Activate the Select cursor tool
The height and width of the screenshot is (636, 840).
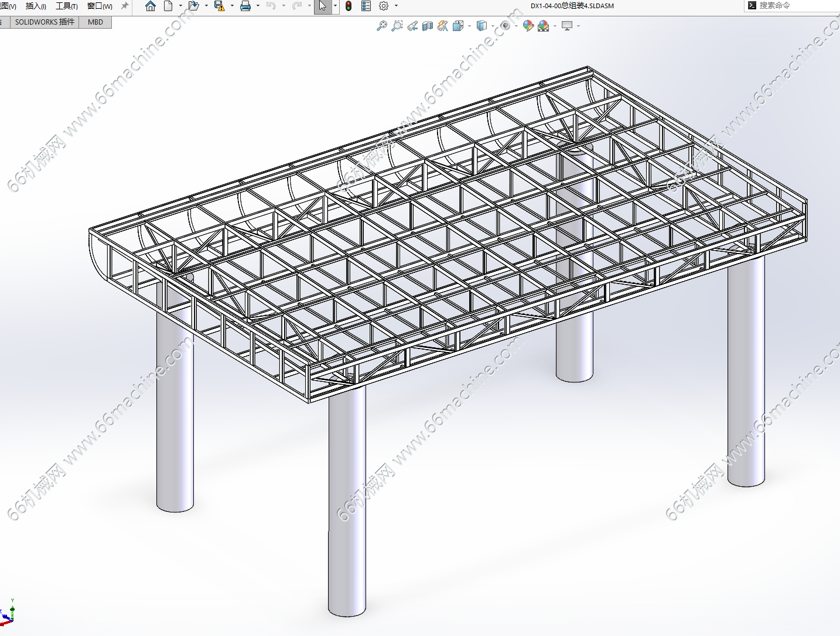tap(323, 6)
